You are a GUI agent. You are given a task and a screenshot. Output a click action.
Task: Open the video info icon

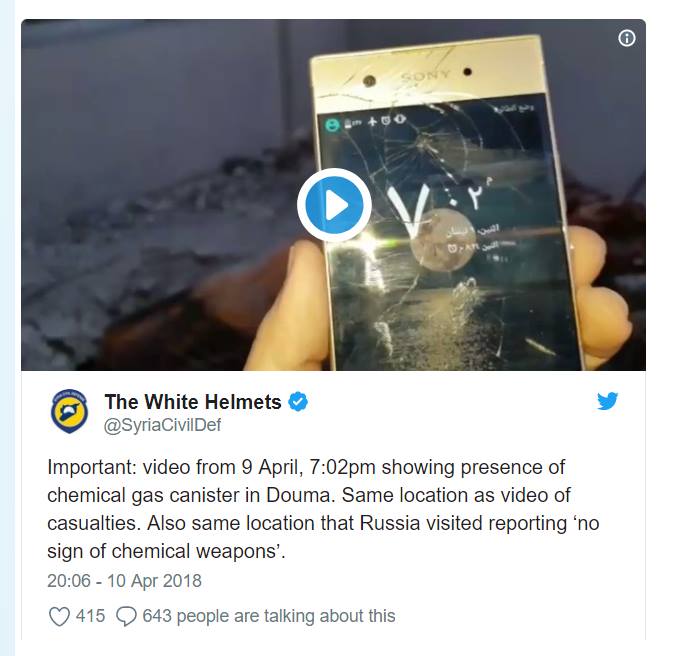tap(627, 38)
